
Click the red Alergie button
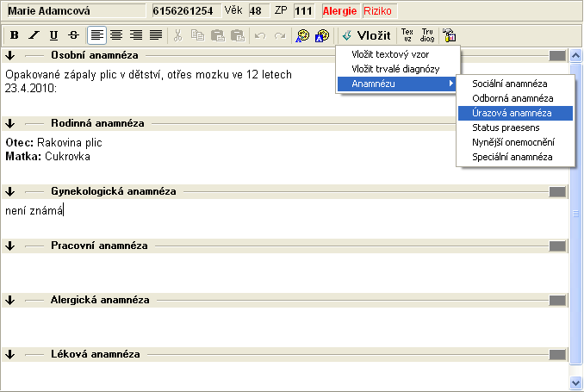339,11
